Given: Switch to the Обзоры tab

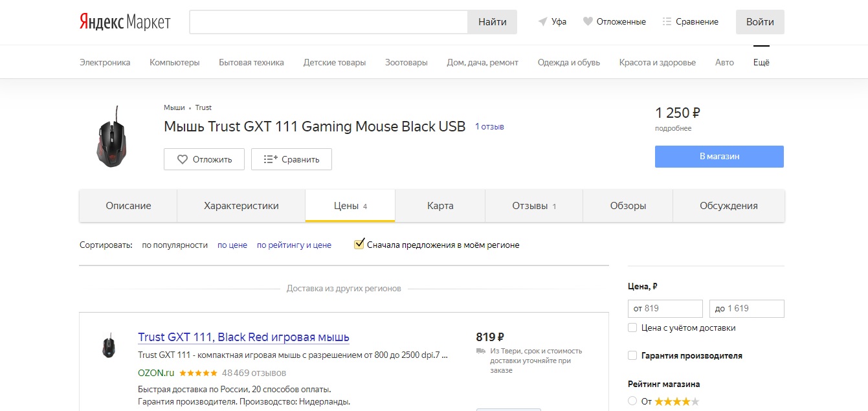Looking at the screenshot, I should point(628,206).
